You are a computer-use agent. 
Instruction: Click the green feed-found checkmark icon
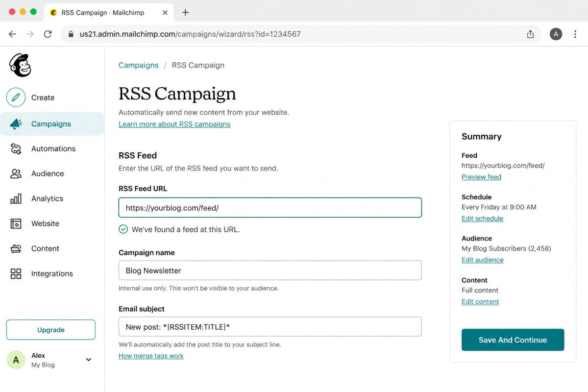point(123,229)
